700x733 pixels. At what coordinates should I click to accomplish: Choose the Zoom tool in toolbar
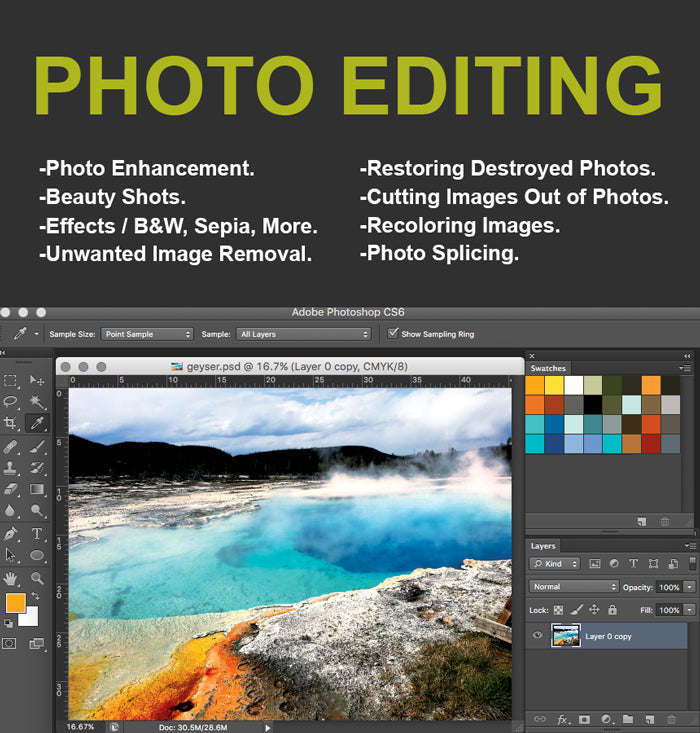[37, 578]
